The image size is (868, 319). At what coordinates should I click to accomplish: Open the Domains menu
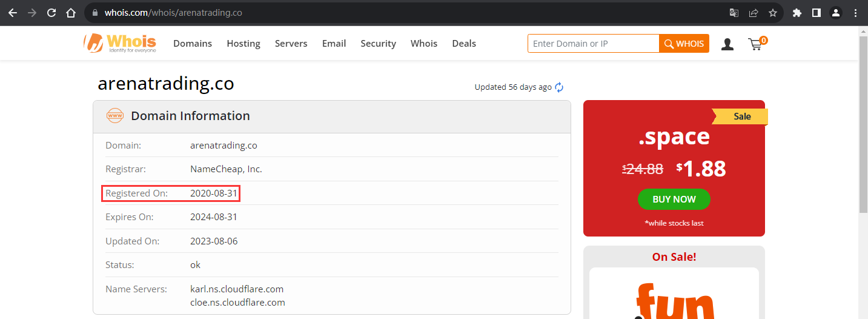[193, 44]
